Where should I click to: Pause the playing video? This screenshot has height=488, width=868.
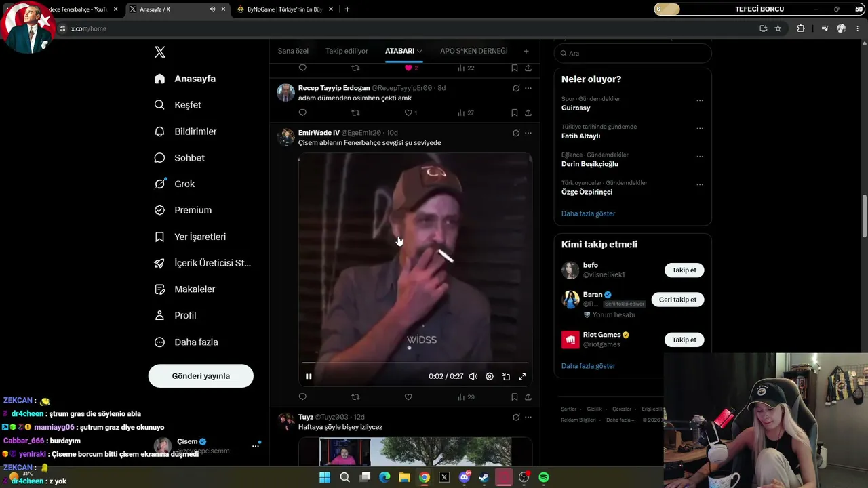(309, 376)
